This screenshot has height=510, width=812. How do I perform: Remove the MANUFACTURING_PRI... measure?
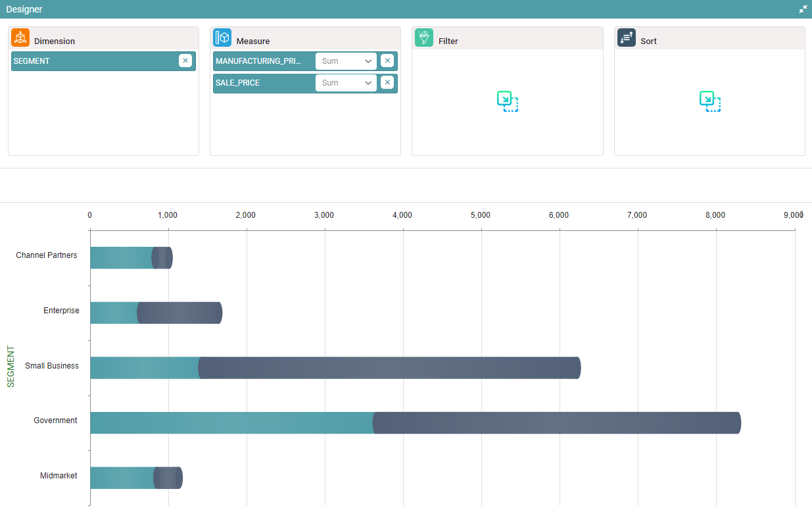387,61
